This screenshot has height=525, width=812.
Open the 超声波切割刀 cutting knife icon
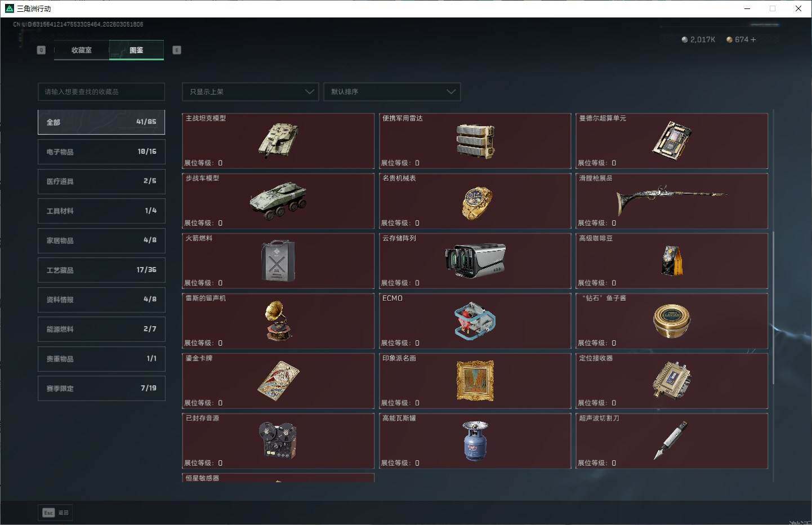coord(671,440)
